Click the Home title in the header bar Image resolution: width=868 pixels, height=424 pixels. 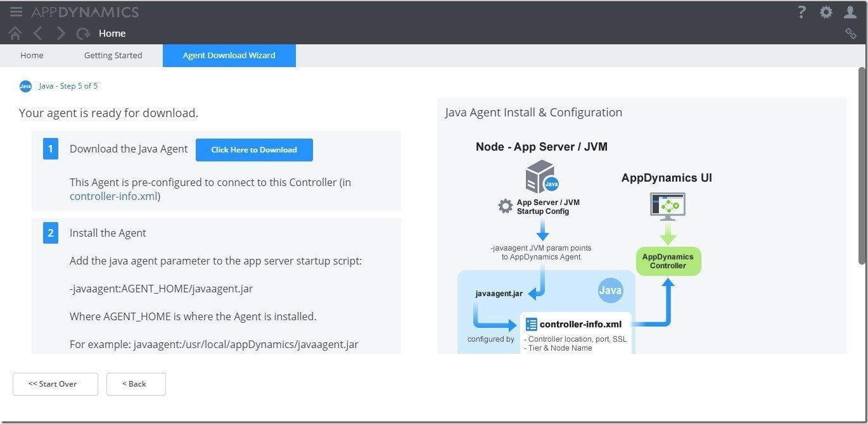tap(112, 34)
